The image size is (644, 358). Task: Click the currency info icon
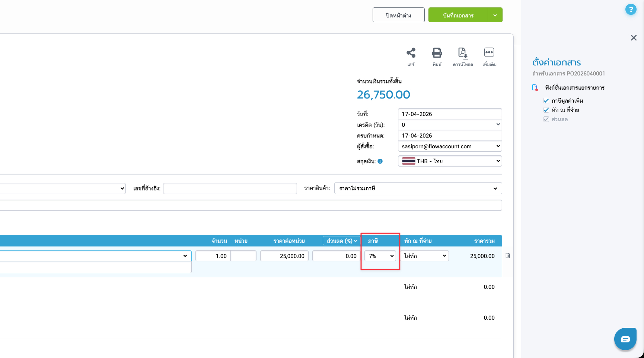point(380,161)
